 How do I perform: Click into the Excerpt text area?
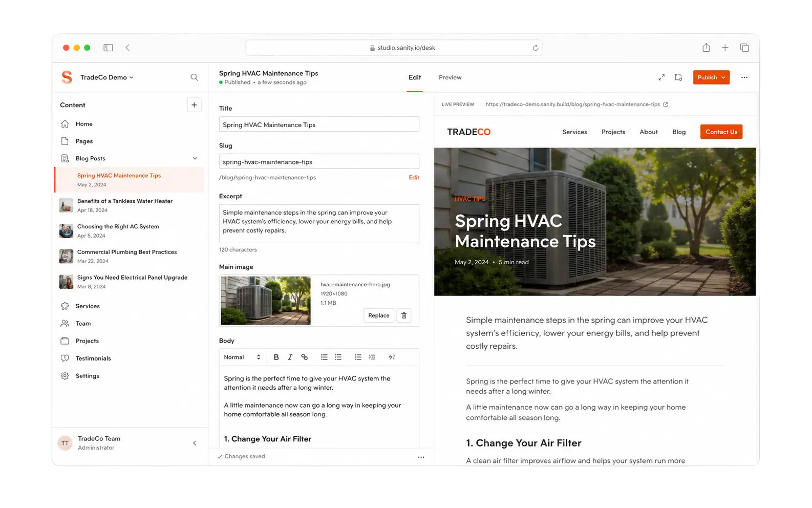[319, 224]
